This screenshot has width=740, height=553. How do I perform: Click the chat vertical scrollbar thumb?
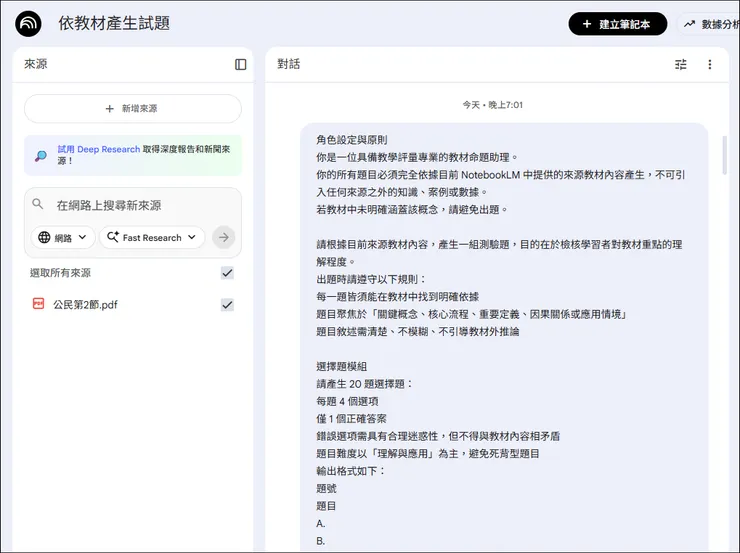coord(724,155)
